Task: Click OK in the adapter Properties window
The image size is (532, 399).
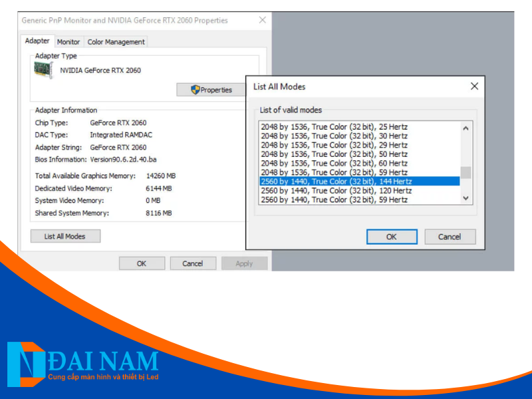Action: (x=142, y=263)
